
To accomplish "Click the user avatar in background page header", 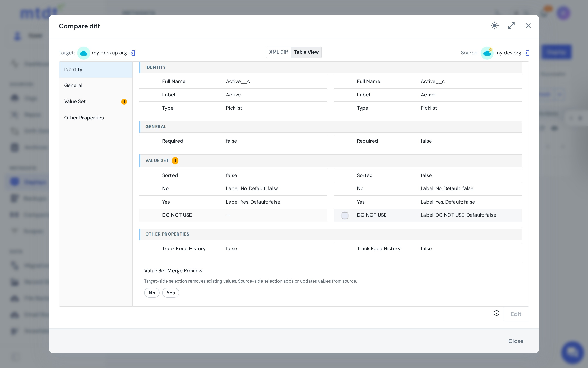I will click(564, 13).
